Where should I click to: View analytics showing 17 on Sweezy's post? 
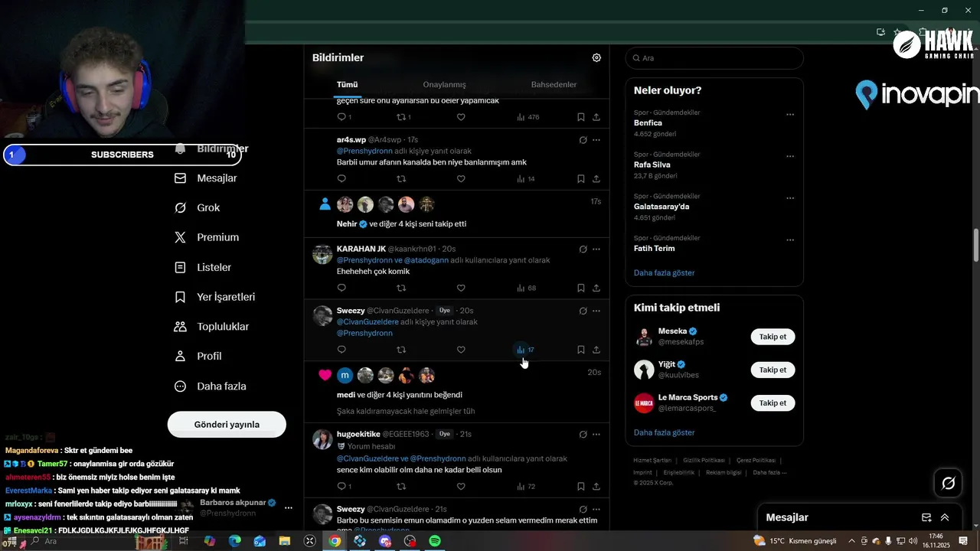pyautogui.click(x=525, y=350)
